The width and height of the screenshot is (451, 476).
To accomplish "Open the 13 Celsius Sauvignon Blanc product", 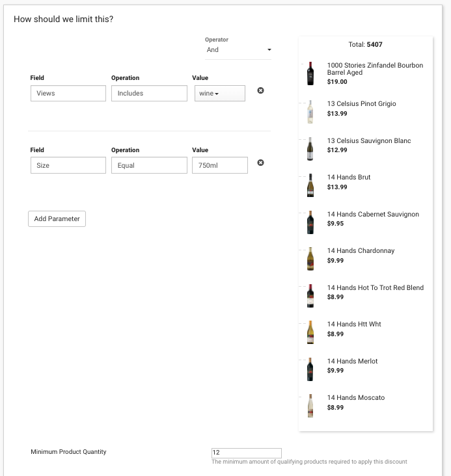I will tap(369, 141).
